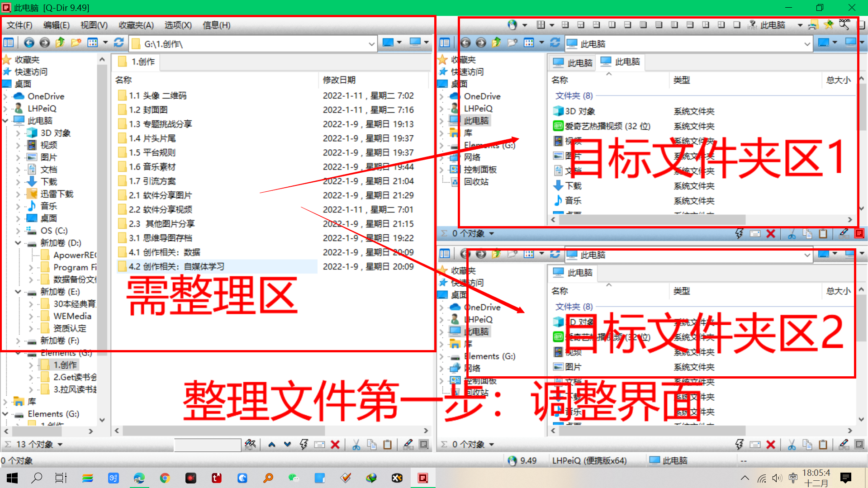This screenshot has width=868, height=488.
Task: Click red X delete in left pane statusbar
Action: click(x=335, y=445)
